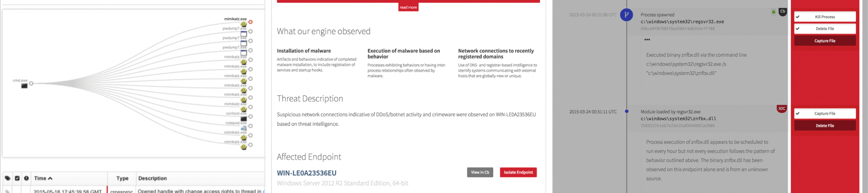Click the View in Cb button

pyautogui.click(x=480, y=172)
